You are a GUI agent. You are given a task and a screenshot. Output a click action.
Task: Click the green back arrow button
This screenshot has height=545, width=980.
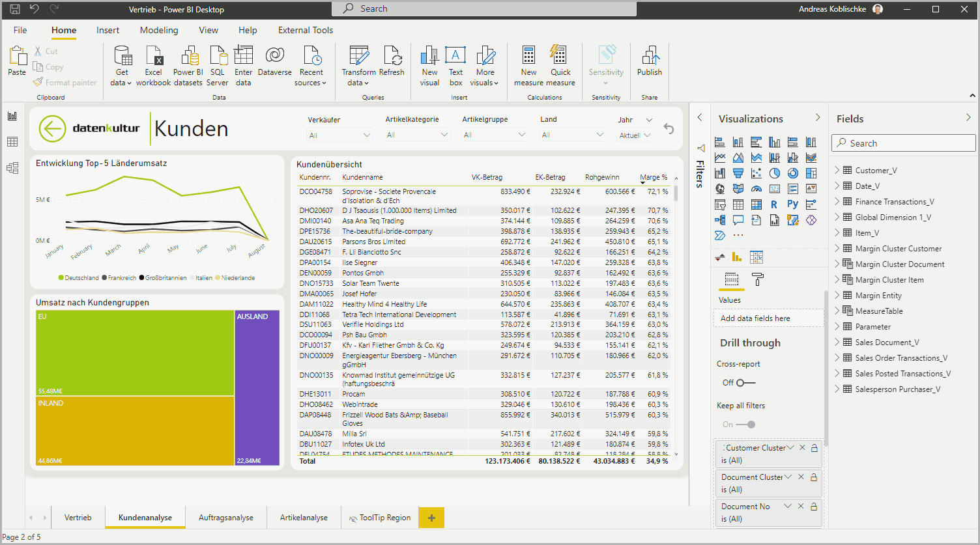pos(52,129)
